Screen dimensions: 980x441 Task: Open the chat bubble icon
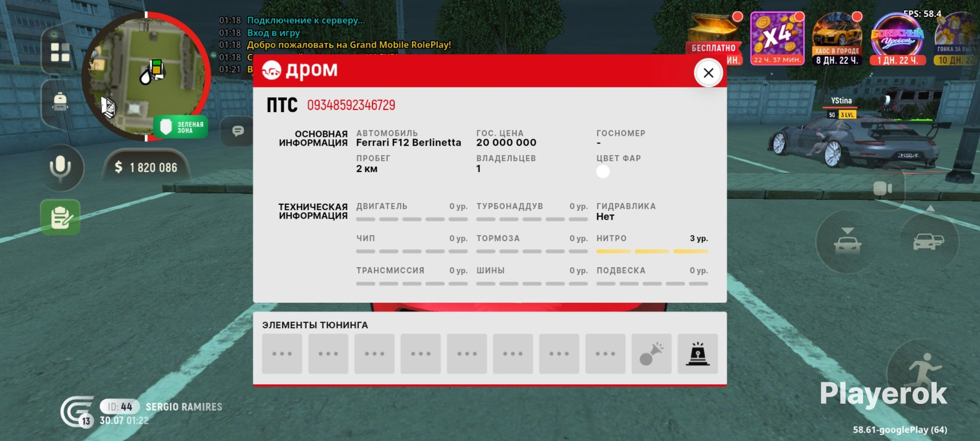pos(238,131)
